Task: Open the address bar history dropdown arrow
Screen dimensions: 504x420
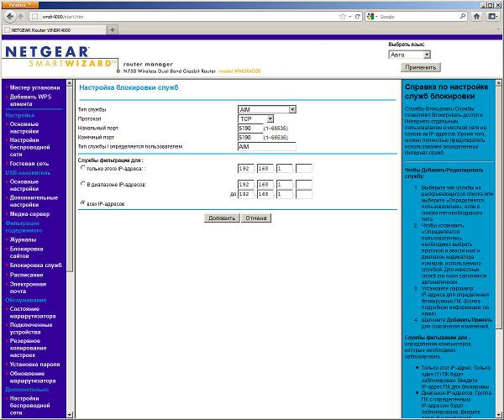Action: [349, 17]
